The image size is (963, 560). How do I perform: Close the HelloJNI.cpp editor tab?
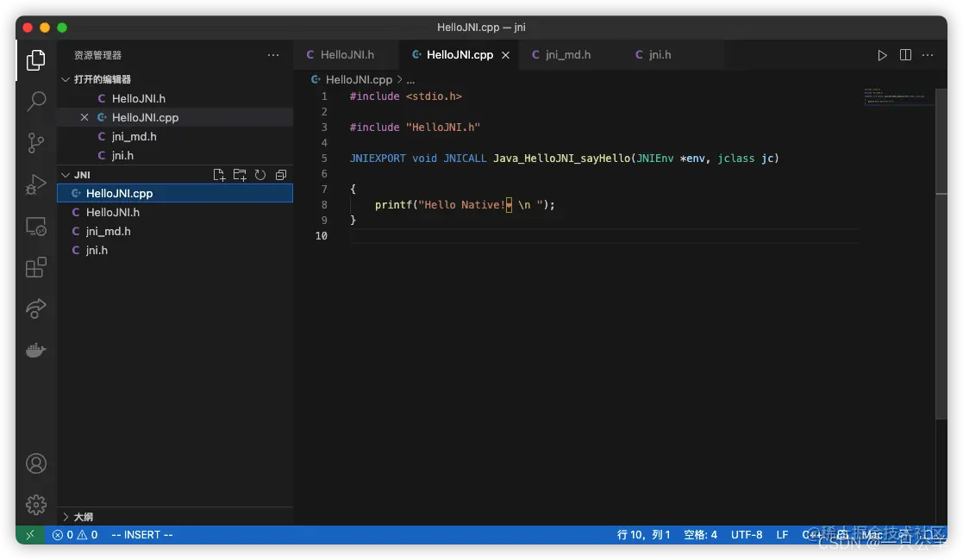pyautogui.click(x=505, y=54)
